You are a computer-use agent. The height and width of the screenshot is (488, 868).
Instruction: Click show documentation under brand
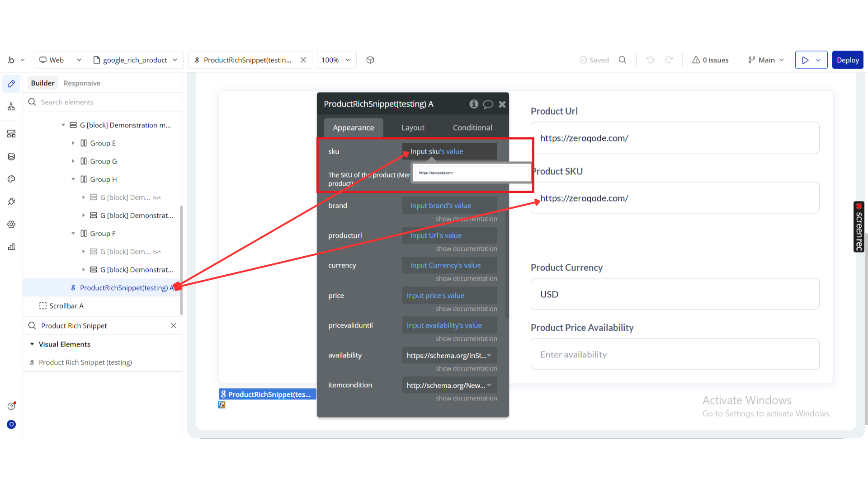(x=466, y=219)
